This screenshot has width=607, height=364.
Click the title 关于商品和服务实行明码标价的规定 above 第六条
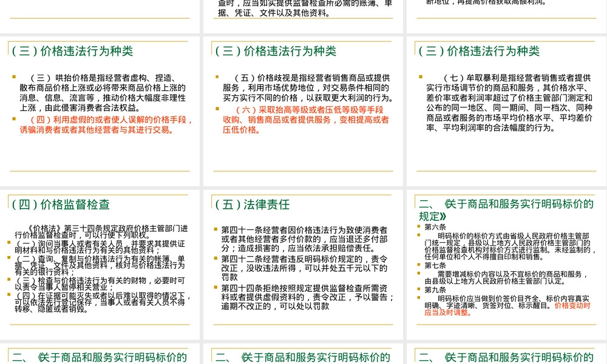pyautogui.click(x=506, y=210)
